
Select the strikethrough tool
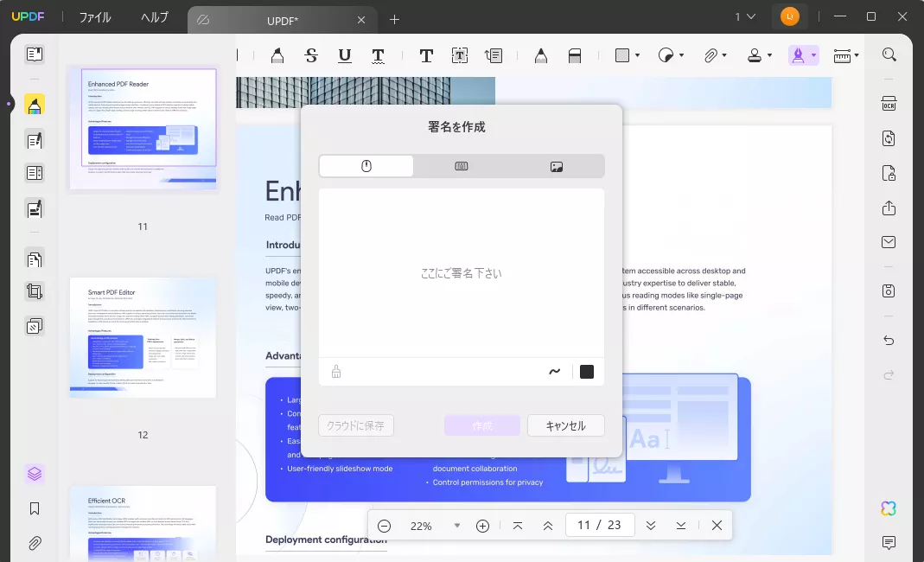point(311,55)
